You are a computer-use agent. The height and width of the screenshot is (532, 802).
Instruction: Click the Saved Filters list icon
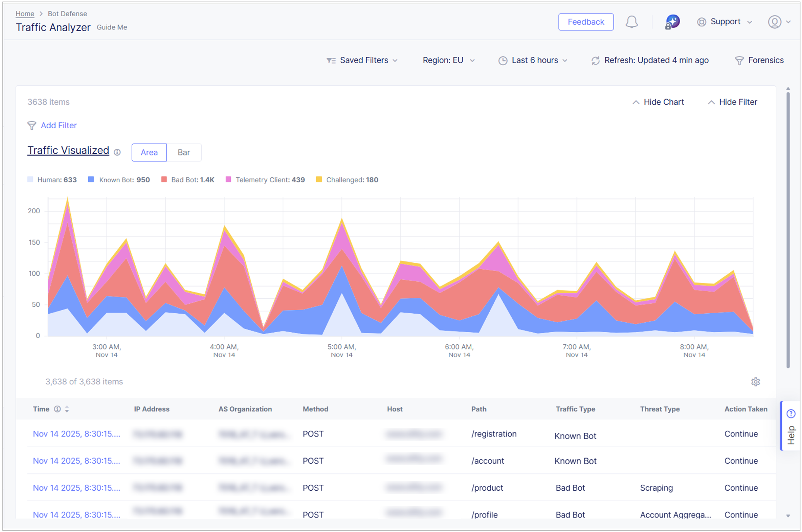click(331, 61)
